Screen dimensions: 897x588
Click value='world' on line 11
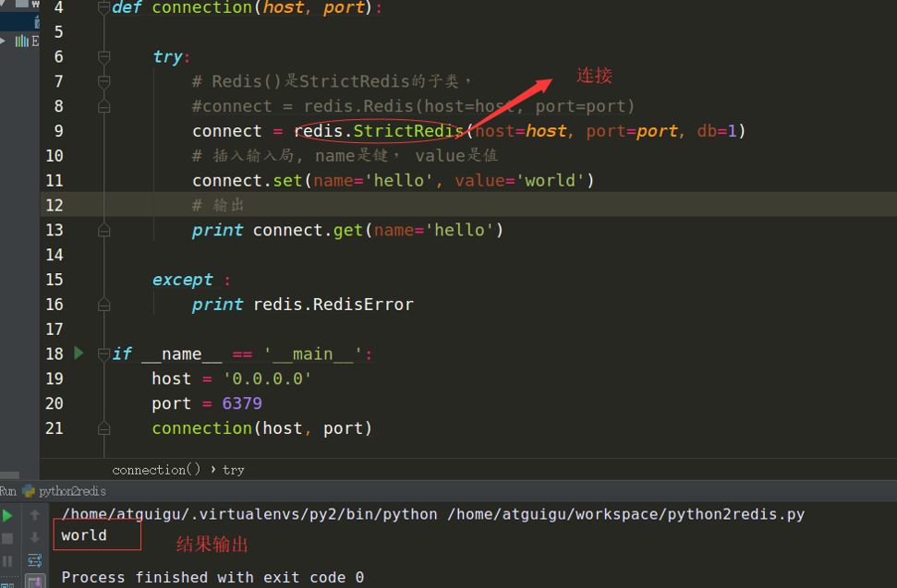click(519, 181)
